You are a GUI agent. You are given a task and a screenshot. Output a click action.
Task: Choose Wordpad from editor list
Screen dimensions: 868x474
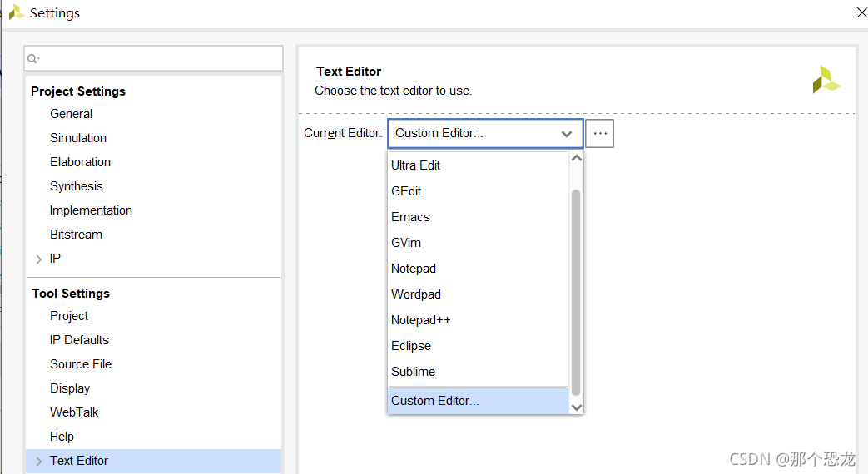pyautogui.click(x=479, y=294)
